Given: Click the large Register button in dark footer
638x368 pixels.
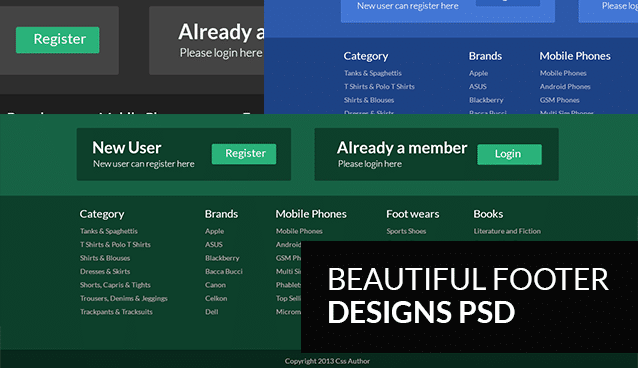Looking at the screenshot, I should (57, 39).
